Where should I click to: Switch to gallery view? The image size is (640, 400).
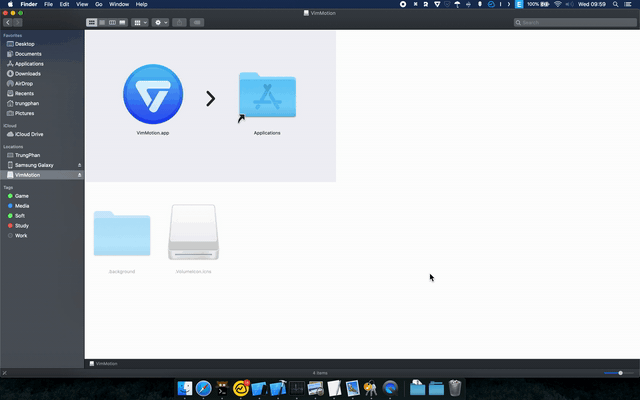[122, 22]
